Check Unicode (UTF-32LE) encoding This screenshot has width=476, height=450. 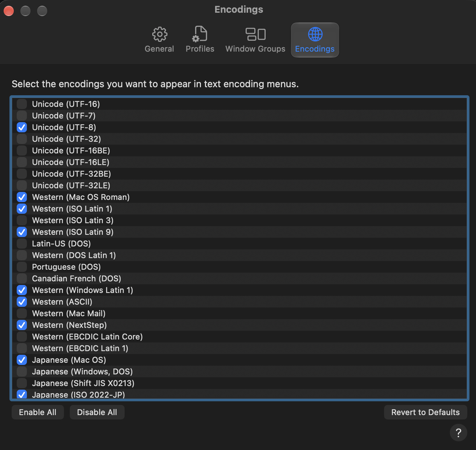(22, 185)
